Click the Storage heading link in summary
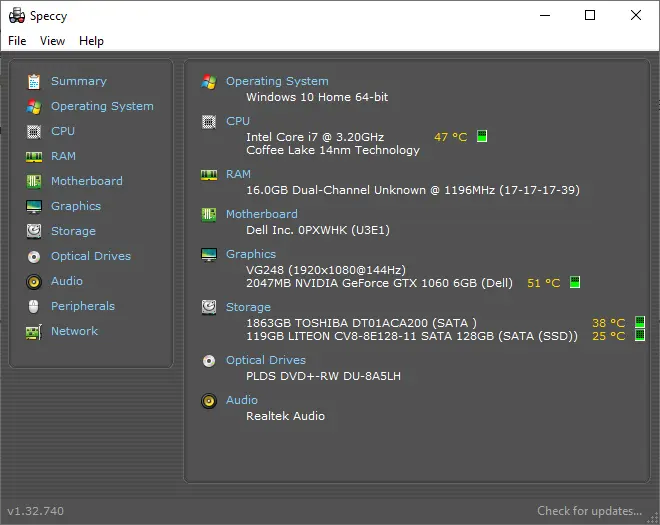Screen dimensions: 660x525 click(248, 307)
